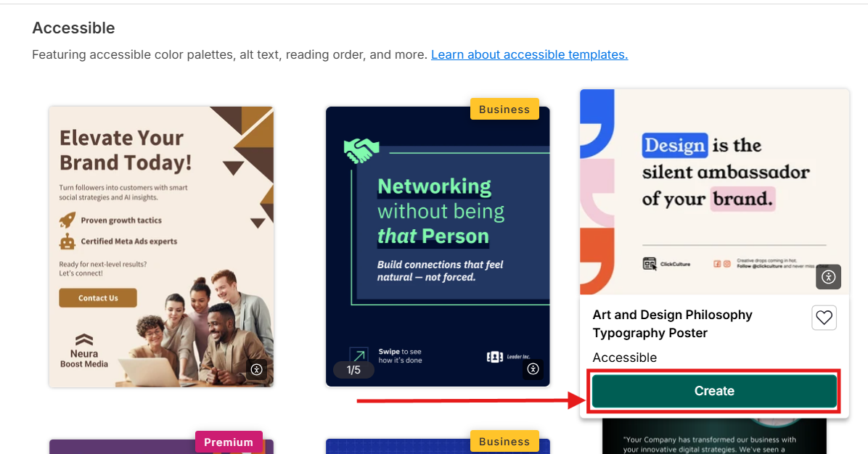This screenshot has height=454, width=868.
Task: Open the Elevate Your Brand Today template
Action: tap(161, 247)
